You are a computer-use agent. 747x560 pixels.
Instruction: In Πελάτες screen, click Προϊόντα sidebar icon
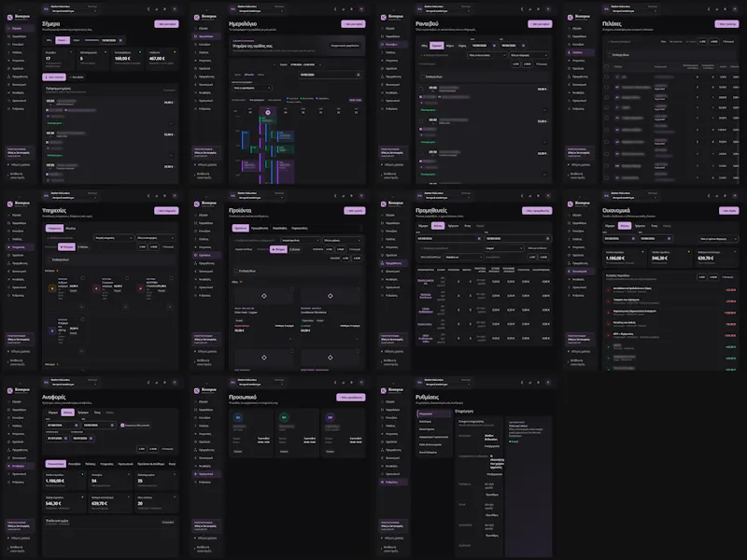[x=570, y=68]
